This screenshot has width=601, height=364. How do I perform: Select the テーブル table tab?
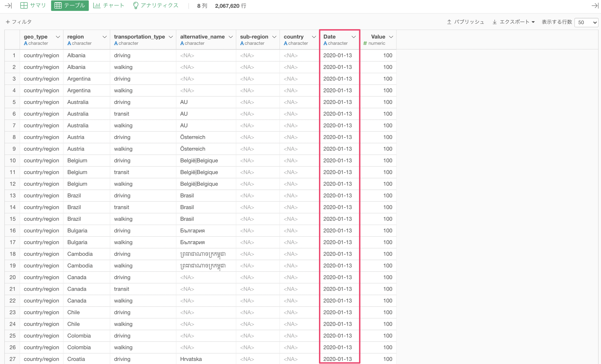pyautogui.click(x=70, y=6)
